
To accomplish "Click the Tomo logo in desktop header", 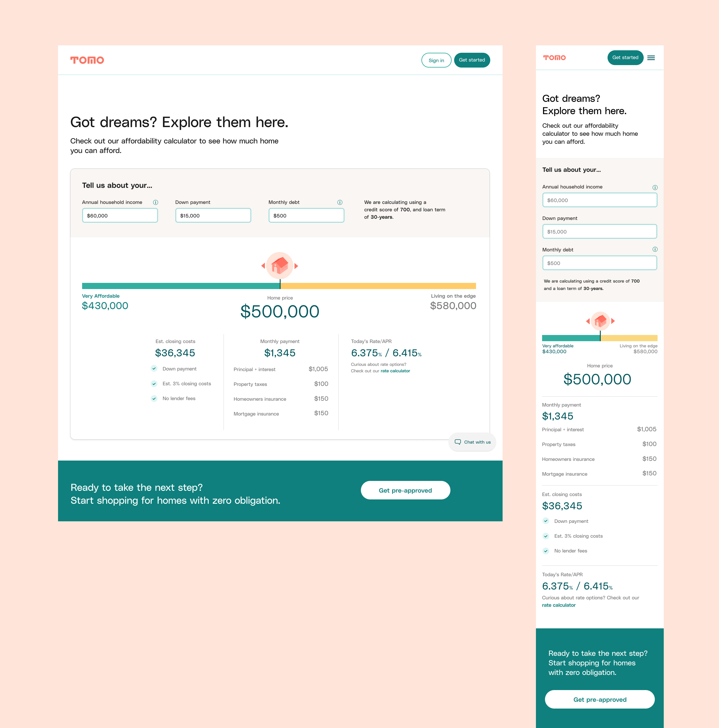I will 87,60.
